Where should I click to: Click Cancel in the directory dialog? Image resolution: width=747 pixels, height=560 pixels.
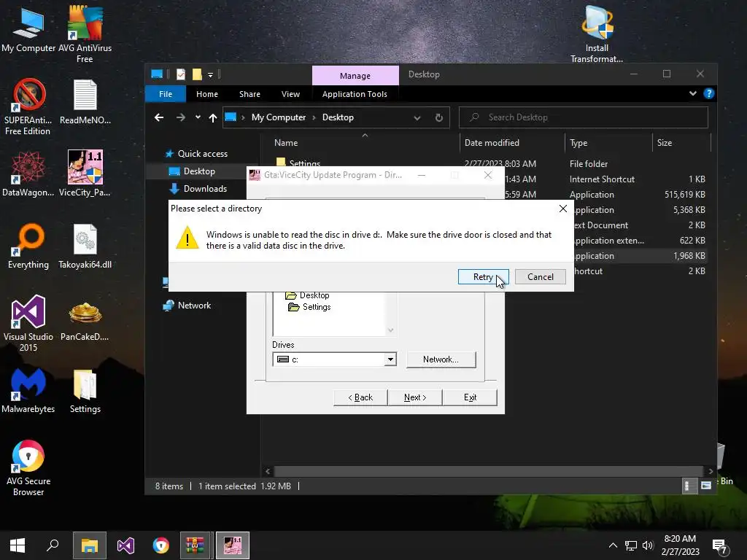(x=541, y=276)
